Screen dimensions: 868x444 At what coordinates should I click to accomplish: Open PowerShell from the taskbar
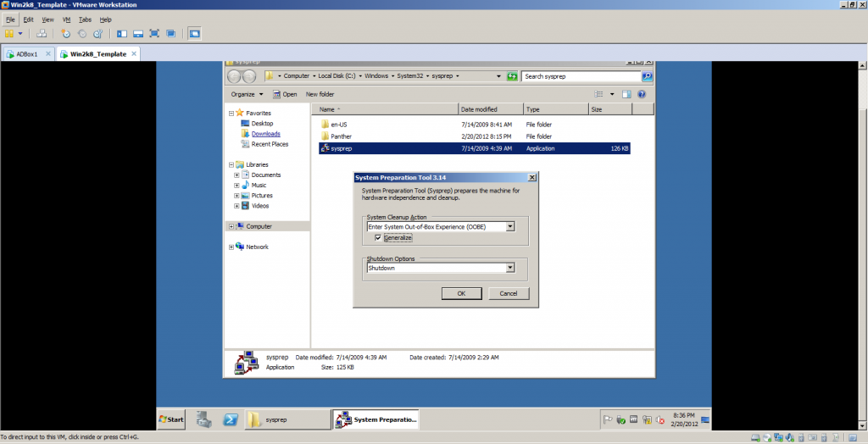click(231, 419)
